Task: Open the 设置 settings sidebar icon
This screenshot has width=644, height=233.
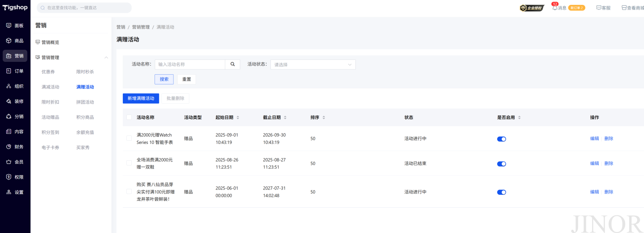Action: pyautogui.click(x=8, y=192)
